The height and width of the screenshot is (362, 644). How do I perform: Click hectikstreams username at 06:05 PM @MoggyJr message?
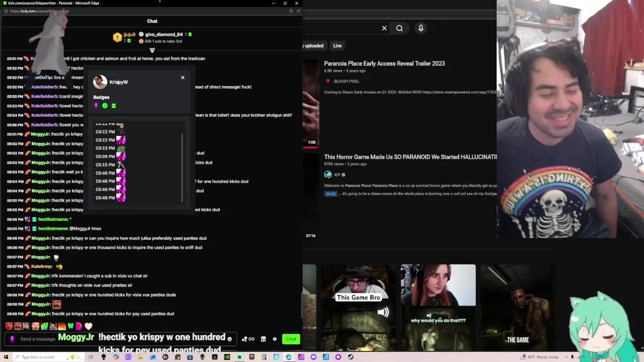(x=53, y=229)
